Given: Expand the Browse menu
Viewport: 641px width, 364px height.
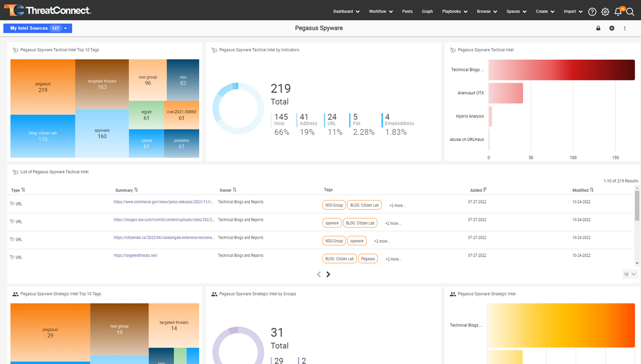Looking at the screenshot, I should (x=487, y=12).
